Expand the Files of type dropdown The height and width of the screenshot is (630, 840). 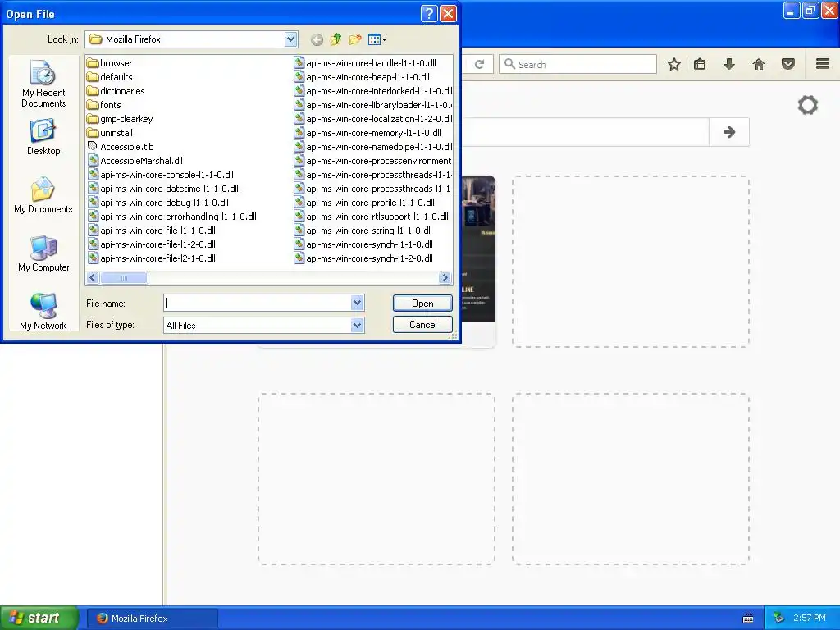[x=358, y=325]
